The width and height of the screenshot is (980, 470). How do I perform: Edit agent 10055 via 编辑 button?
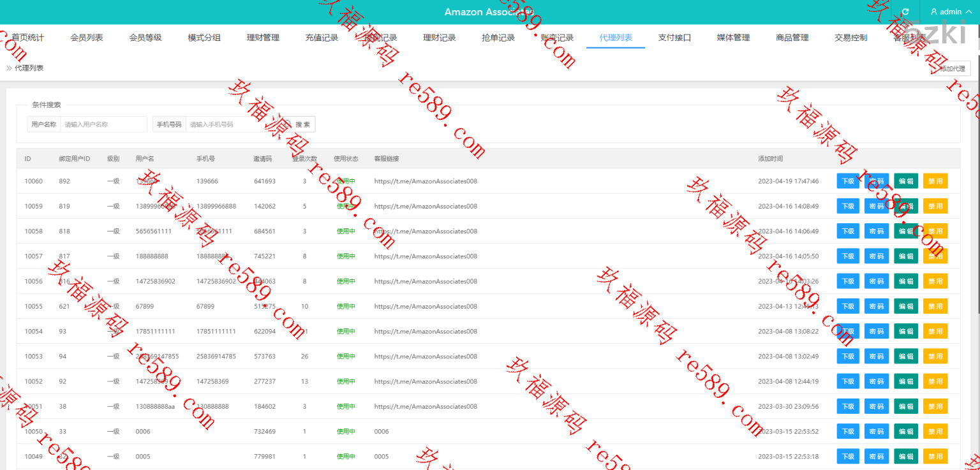coord(906,307)
